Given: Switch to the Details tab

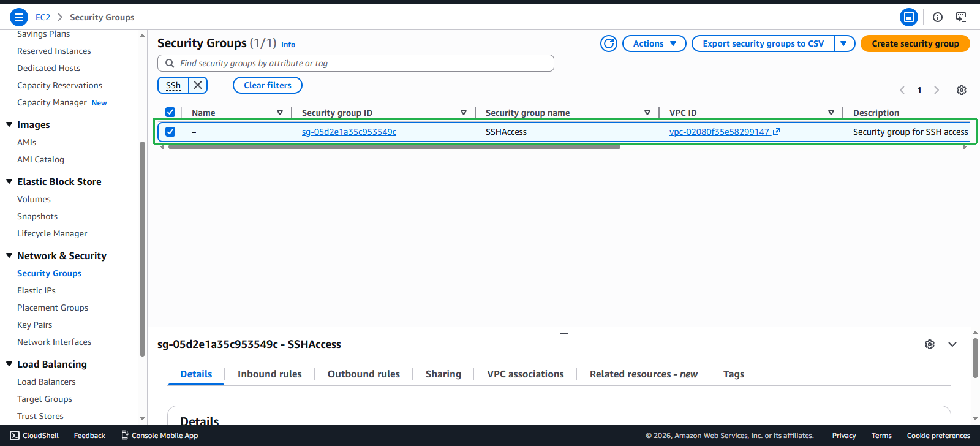Looking at the screenshot, I should tap(196, 374).
